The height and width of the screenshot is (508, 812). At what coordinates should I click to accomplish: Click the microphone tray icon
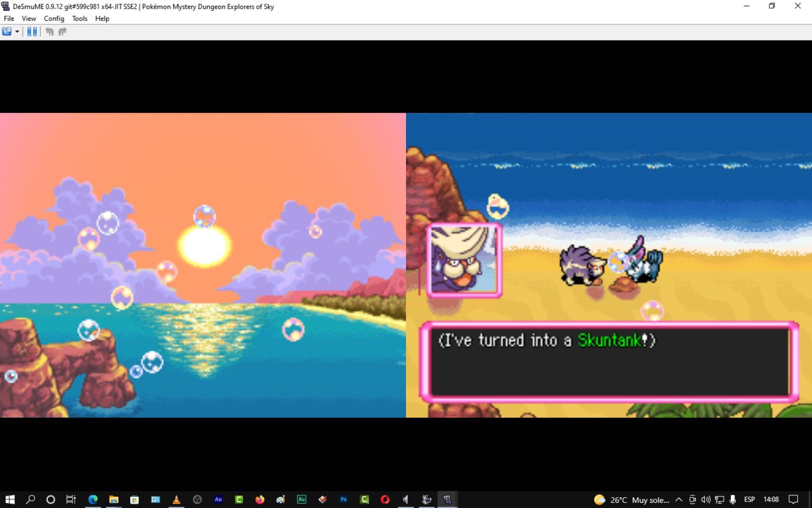(x=733, y=500)
